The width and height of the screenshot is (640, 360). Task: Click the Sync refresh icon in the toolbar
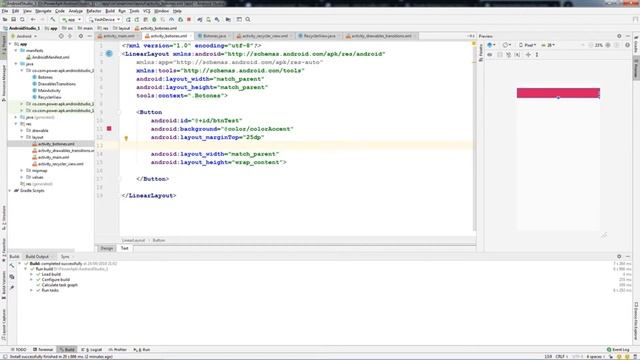point(22,20)
